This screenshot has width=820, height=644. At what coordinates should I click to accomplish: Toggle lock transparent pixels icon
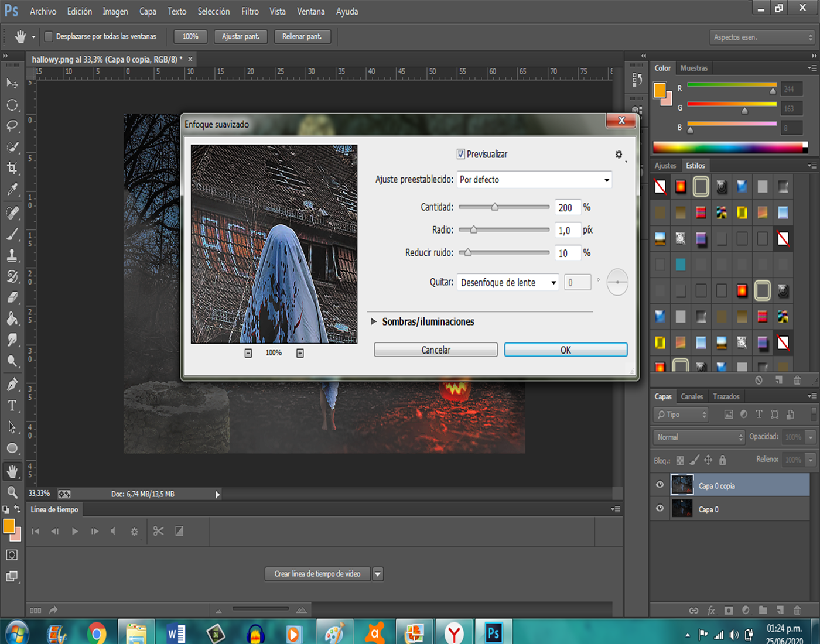[x=680, y=460]
